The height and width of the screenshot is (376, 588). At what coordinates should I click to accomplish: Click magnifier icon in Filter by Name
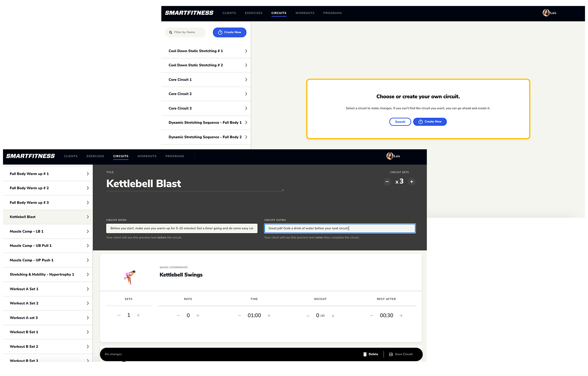pos(171,32)
